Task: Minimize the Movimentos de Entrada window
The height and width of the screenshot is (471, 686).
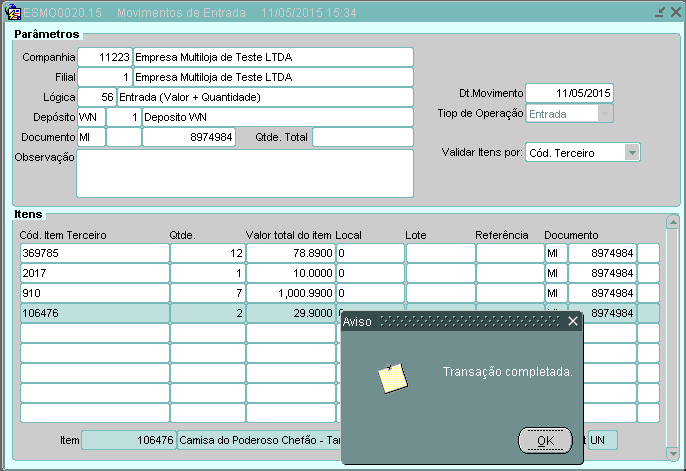Action: (x=660, y=12)
